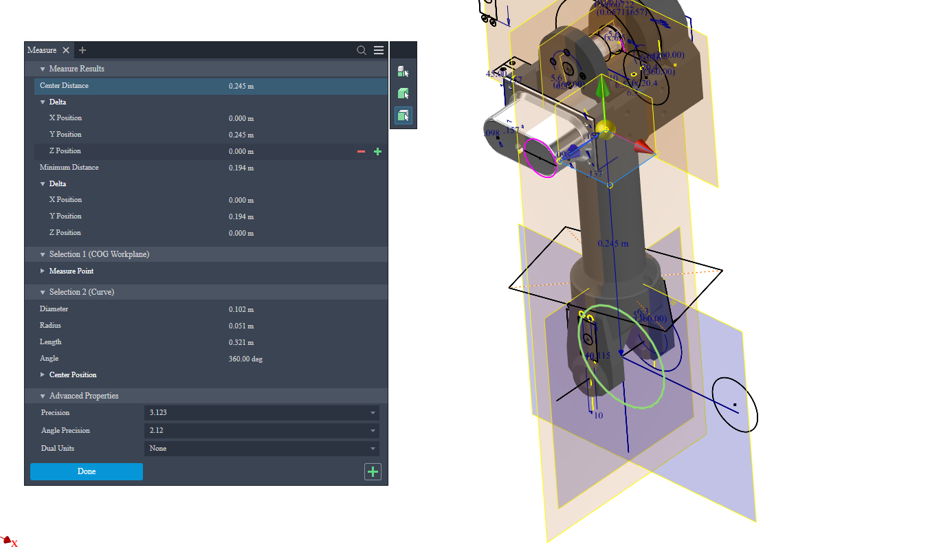Click the Minimum Distance value 0.194 m

tap(241, 168)
